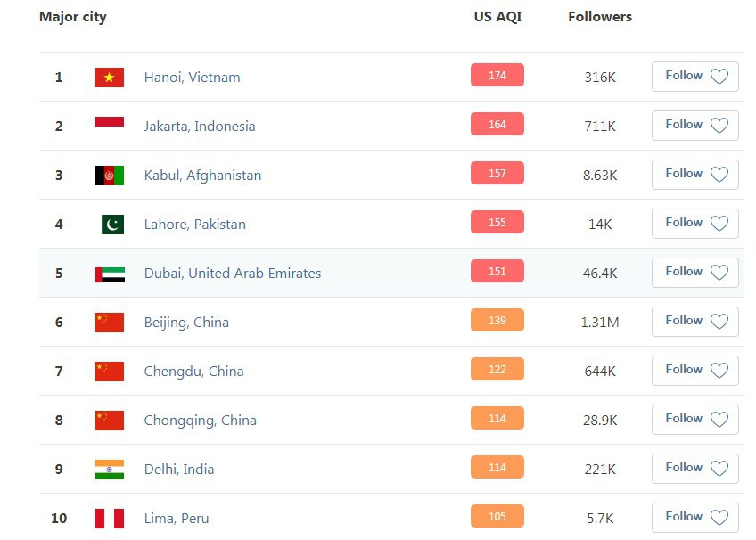The image size is (756, 540).
Task: Open the Chongqing, China city link
Action: pyautogui.click(x=200, y=421)
